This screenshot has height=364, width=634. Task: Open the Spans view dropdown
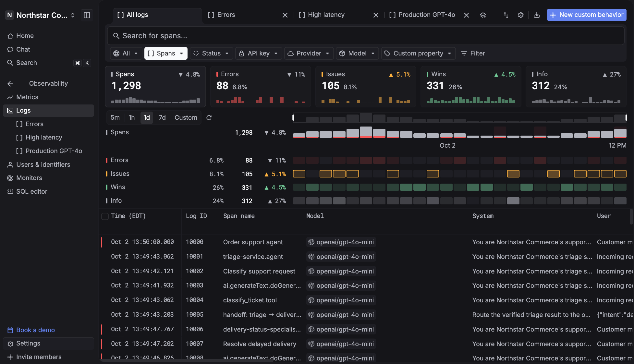166,53
